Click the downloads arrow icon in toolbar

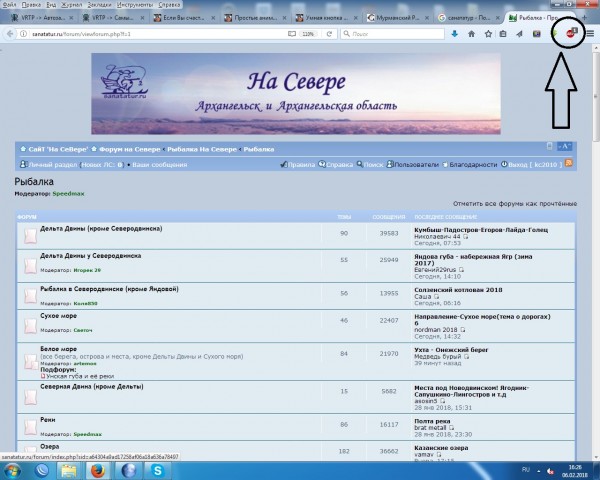tap(456, 33)
